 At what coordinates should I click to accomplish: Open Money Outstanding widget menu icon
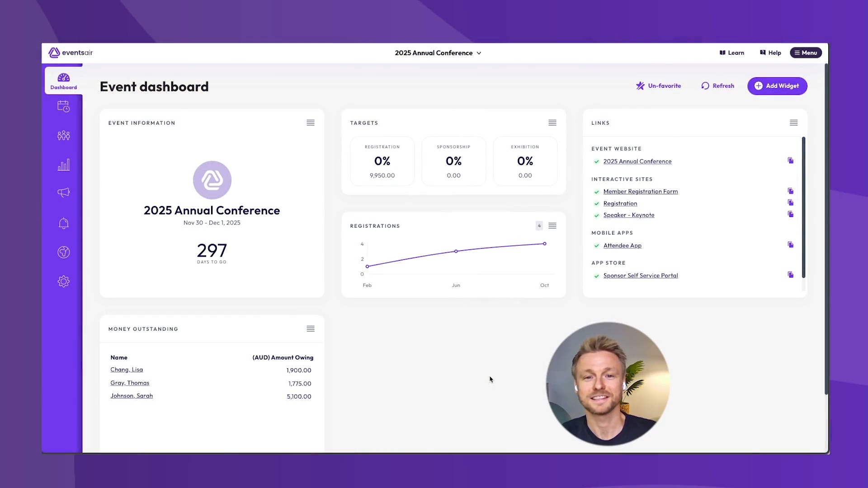coord(311,329)
